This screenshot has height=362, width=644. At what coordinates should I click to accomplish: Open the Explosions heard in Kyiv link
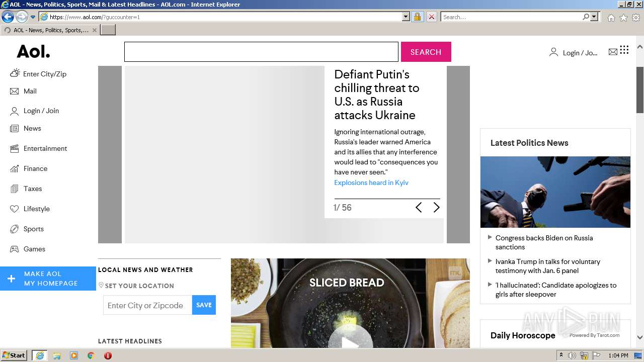pyautogui.click(x=371, y=183)
